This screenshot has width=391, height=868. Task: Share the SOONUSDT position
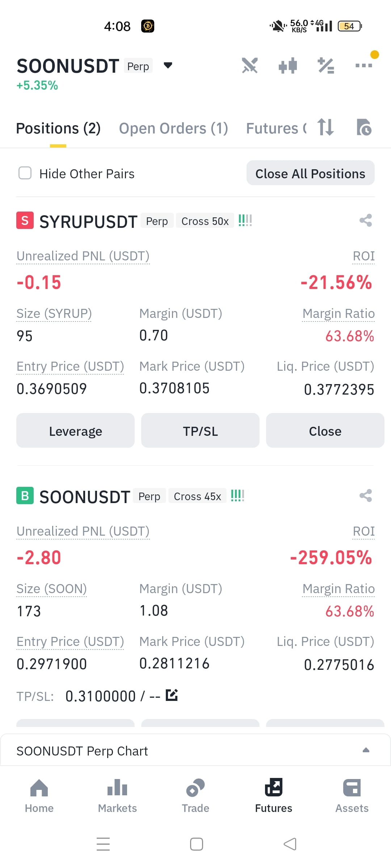coord(366,495)
